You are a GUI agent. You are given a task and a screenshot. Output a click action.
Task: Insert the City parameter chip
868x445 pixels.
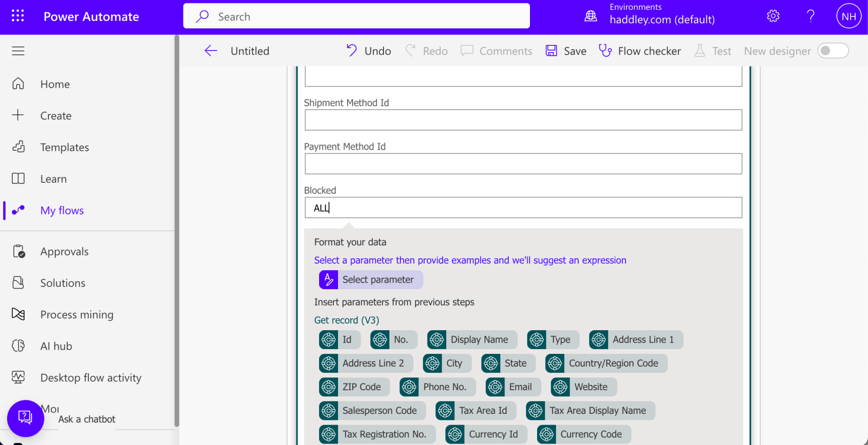click(447, 363)
